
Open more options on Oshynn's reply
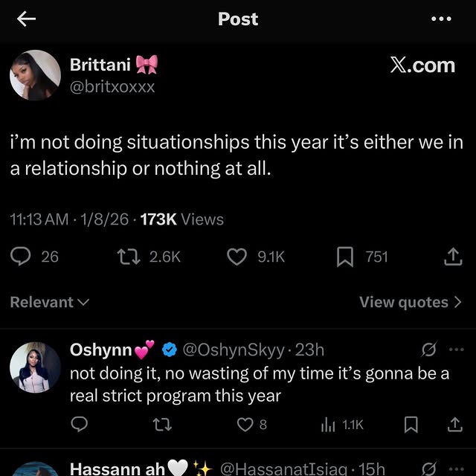pos(455,350)
